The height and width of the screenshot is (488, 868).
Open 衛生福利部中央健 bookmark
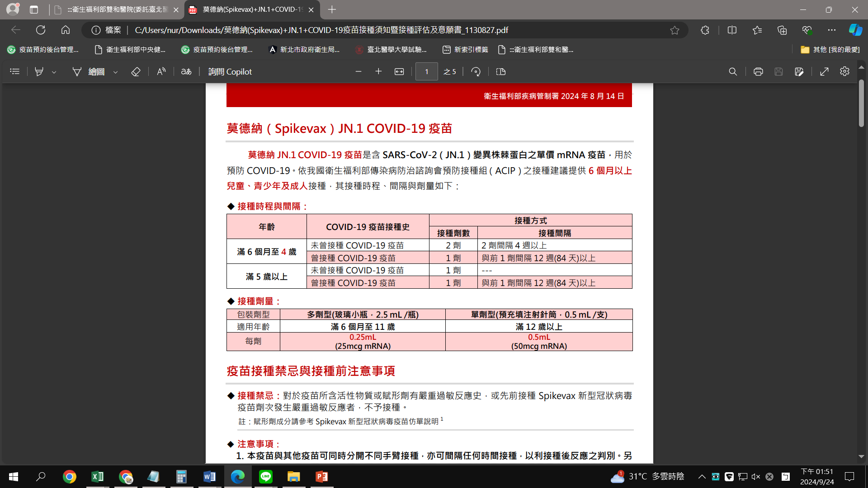coord(130,50)
